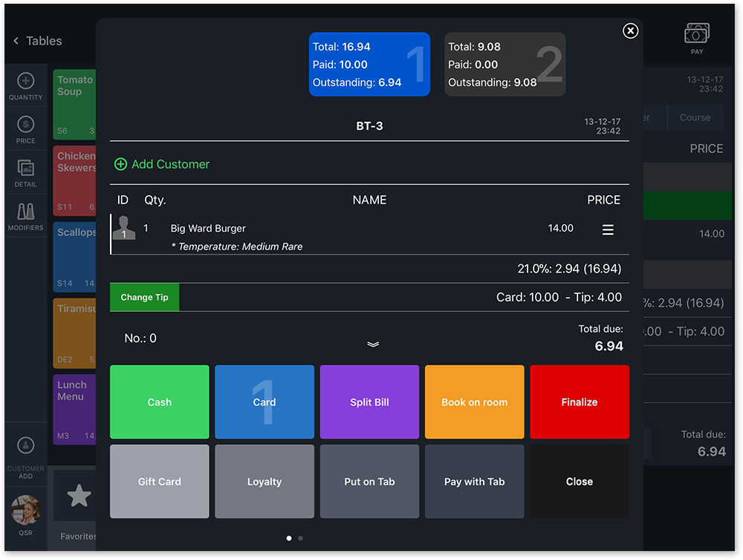Open the Pay cash icon
The width and height of the screenshot is (743, 560).
[x=696, y=34]
